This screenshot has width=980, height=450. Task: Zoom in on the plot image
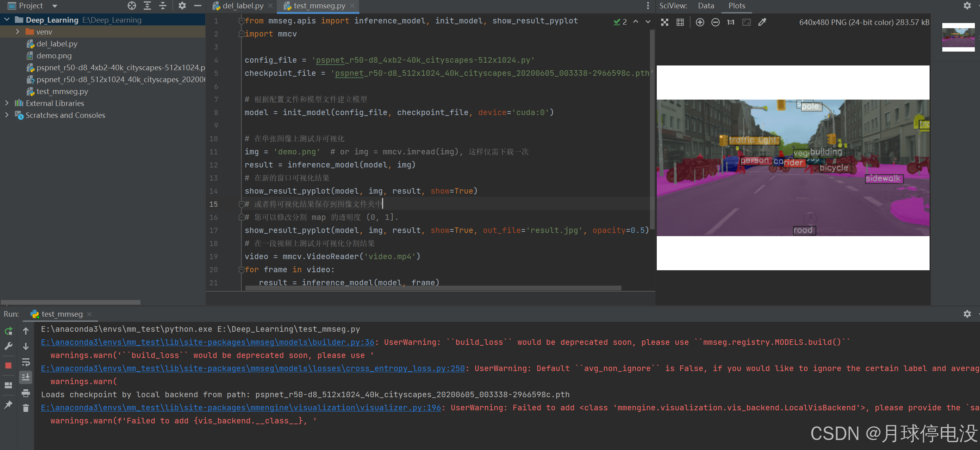pyautogui.click(x=700, y=22)
